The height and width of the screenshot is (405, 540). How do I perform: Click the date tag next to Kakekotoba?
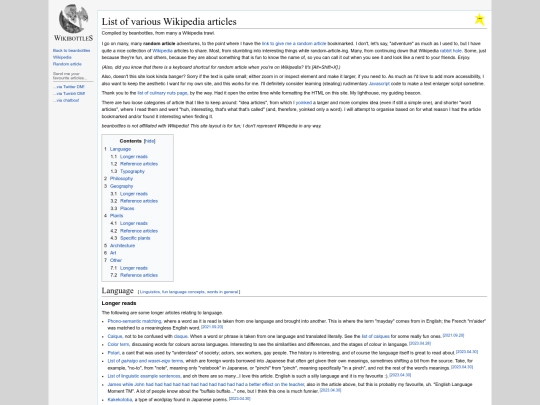point(240,398)
